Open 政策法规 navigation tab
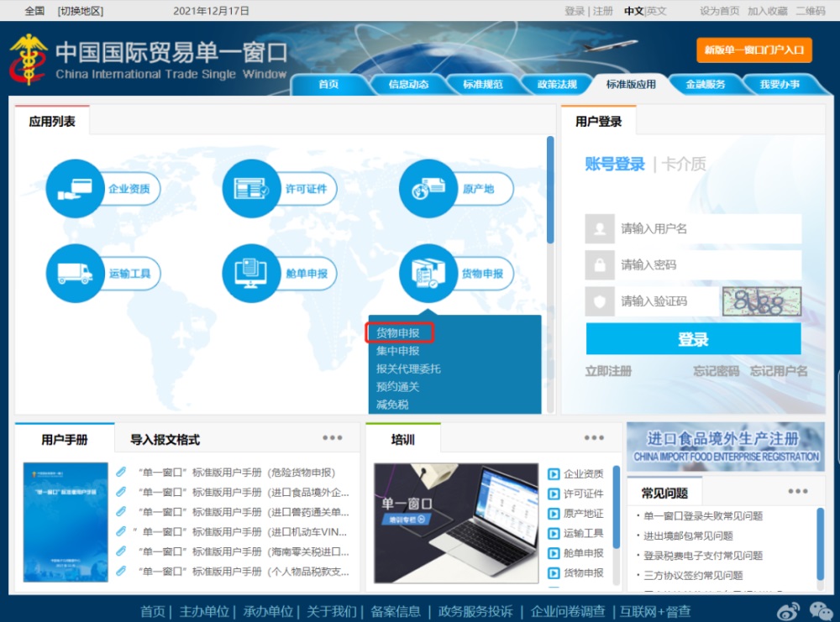The height and width of the screenshot is (622, 840). pos(557,84)
